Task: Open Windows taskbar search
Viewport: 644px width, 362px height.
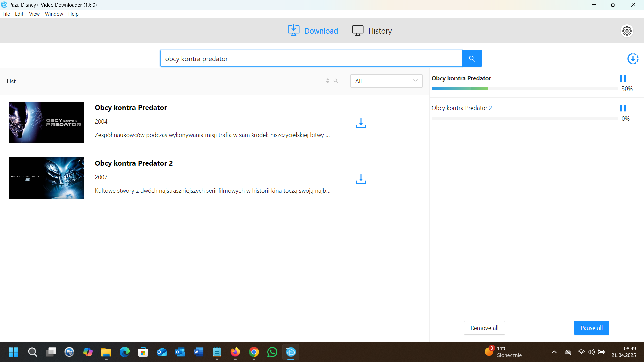Action: 32,352
